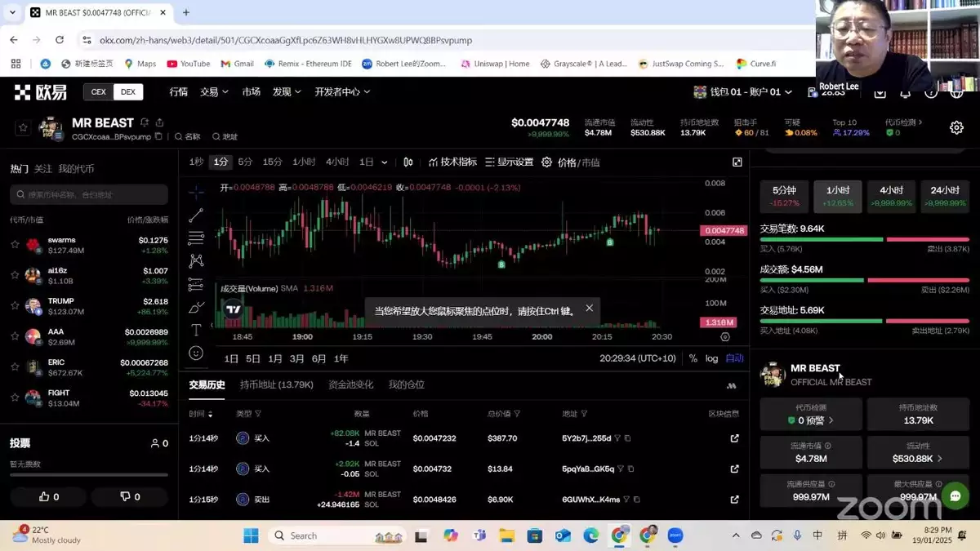Open the horizontal lines drawing tool

tap(196, 238)
